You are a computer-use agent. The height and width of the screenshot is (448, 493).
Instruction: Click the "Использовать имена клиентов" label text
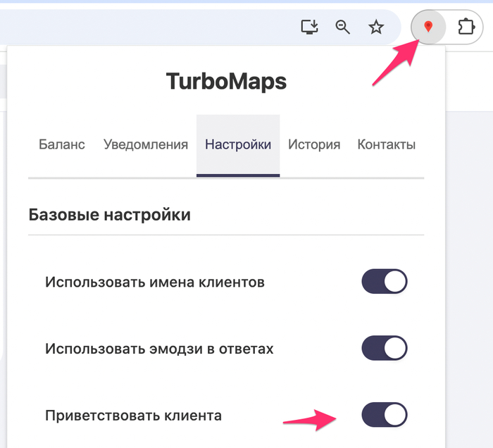pos(155,282)
